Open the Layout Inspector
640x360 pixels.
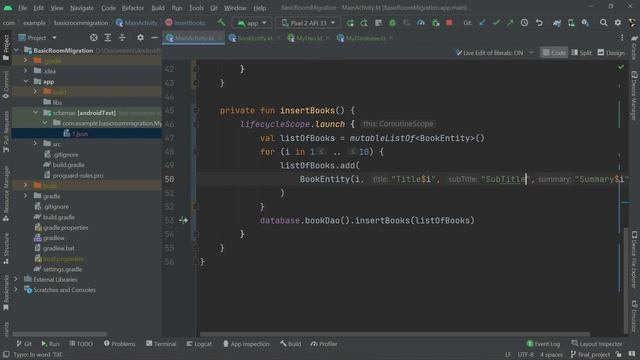[x=597, y=344]
